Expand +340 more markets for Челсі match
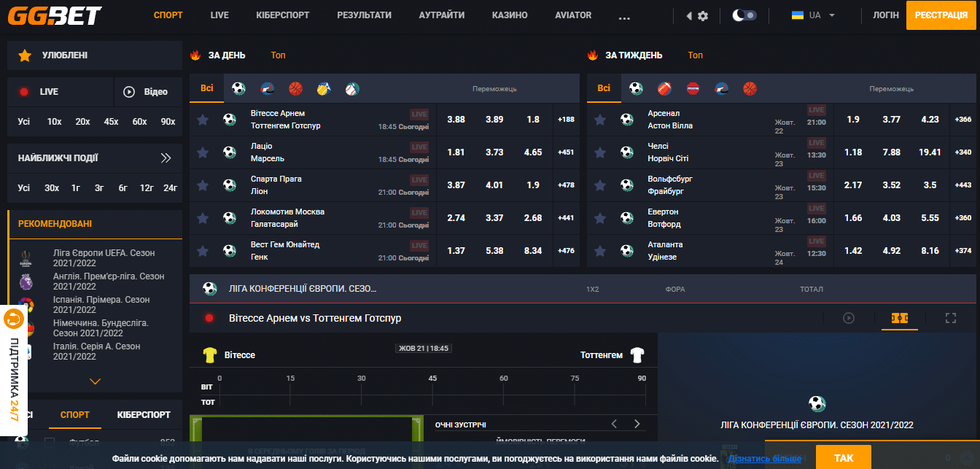 click(963, 152)
